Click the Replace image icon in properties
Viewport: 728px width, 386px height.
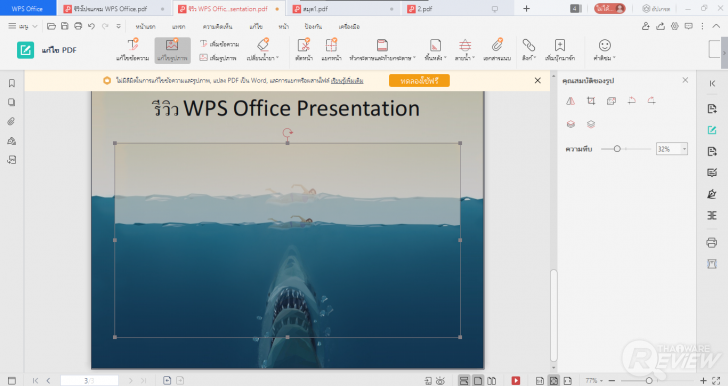coord(611,101)
